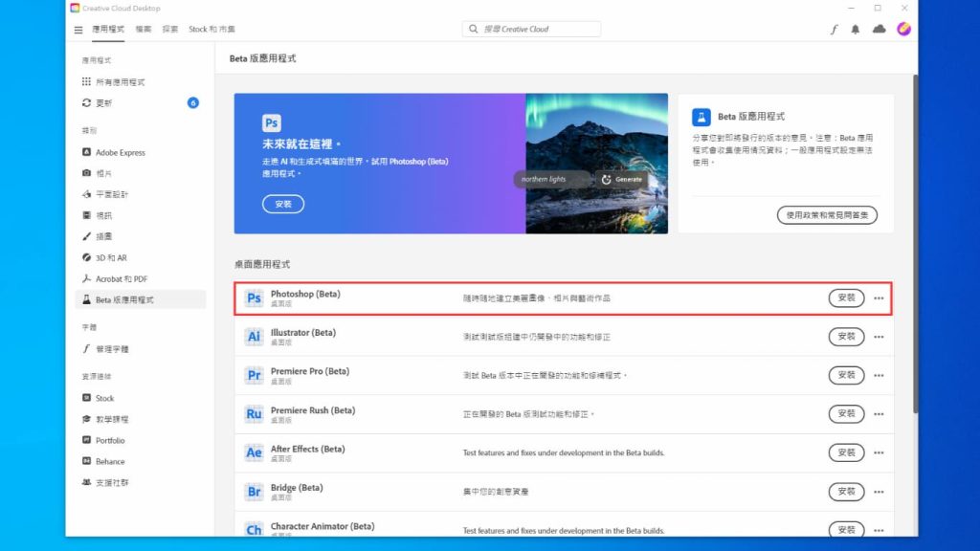This screenshot has height=551, width=980.
Task: Click the profile avatar picture
Action: point(902,29)
